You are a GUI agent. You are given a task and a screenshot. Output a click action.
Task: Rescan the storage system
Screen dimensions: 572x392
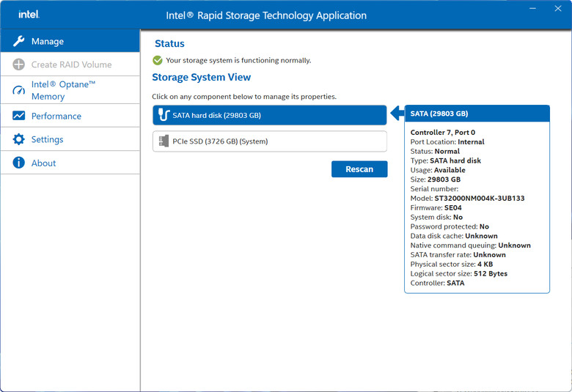click(x=359, y=169)
